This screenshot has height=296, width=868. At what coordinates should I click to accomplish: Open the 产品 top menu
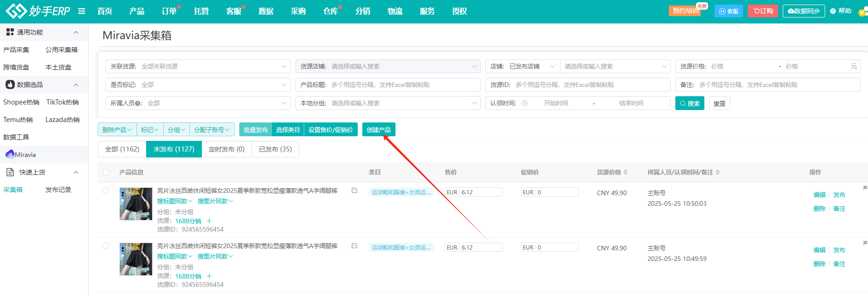(x=137, y=11)
